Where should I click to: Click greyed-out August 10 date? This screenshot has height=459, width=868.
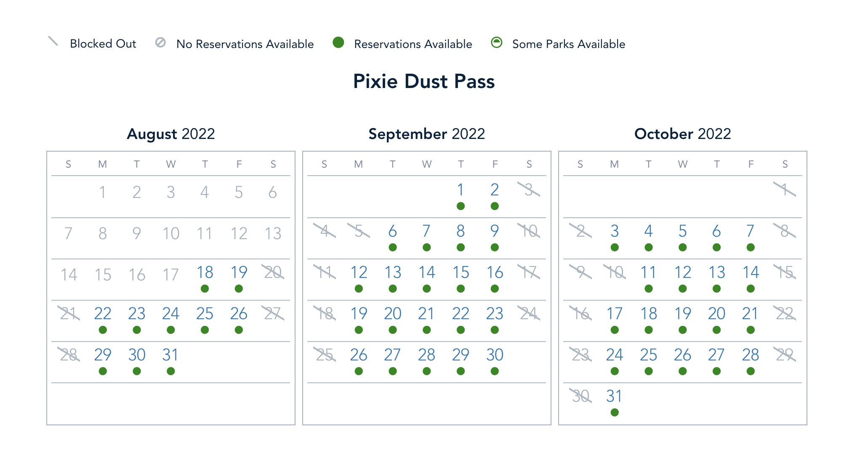[x=171, y=233]
